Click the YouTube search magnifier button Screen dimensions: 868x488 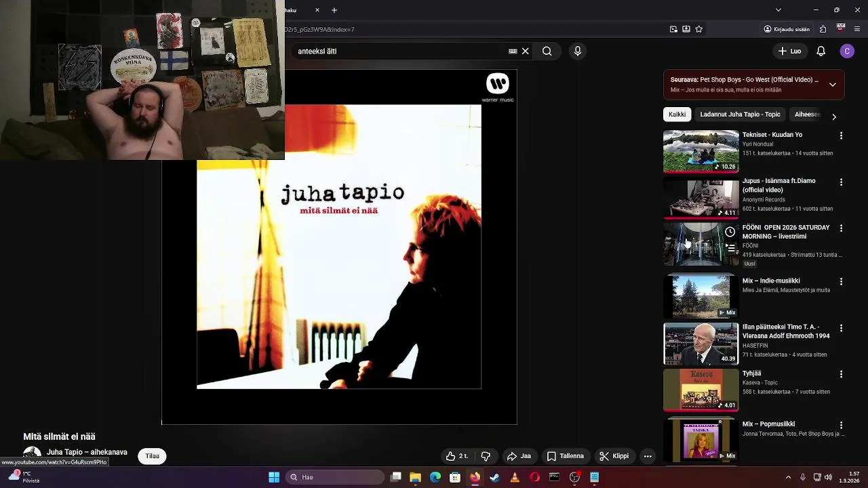pos(547,51)
